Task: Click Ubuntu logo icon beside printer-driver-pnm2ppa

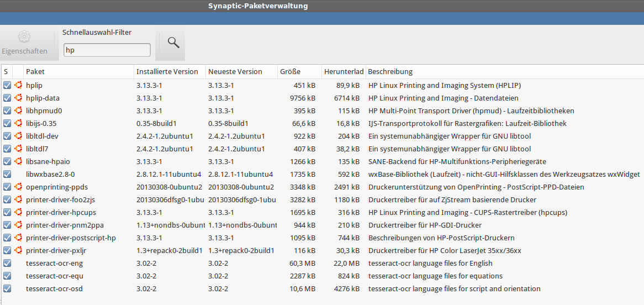Action: (18, 225)
